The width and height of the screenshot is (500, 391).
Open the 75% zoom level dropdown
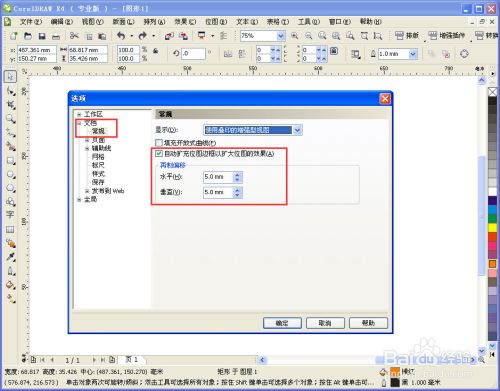[281, 36]
